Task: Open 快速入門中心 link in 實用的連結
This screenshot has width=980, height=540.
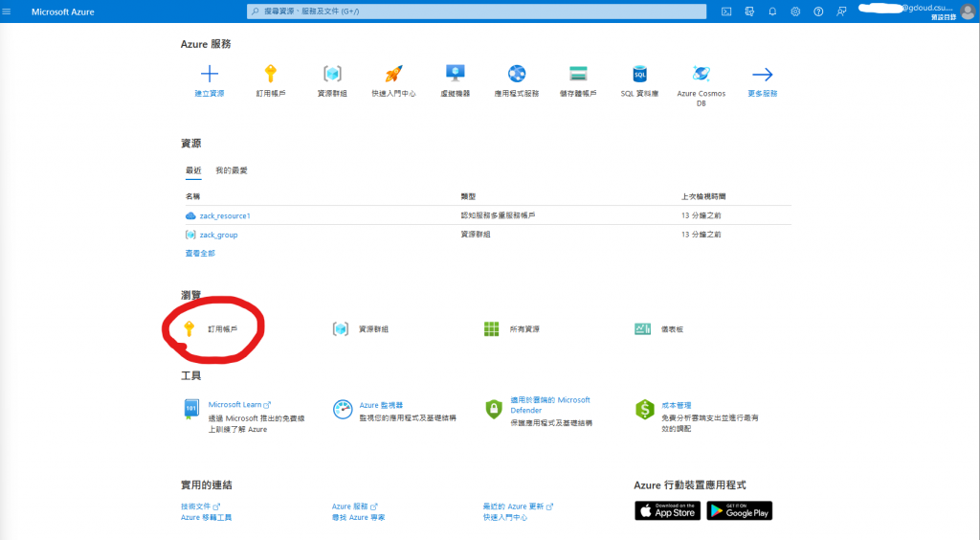Action: (x=504, y=517)
